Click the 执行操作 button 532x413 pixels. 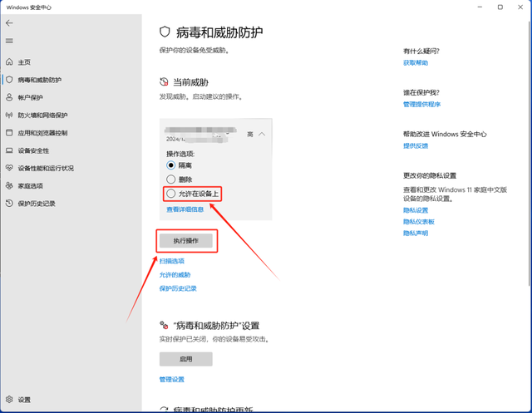tap(186, 241)
